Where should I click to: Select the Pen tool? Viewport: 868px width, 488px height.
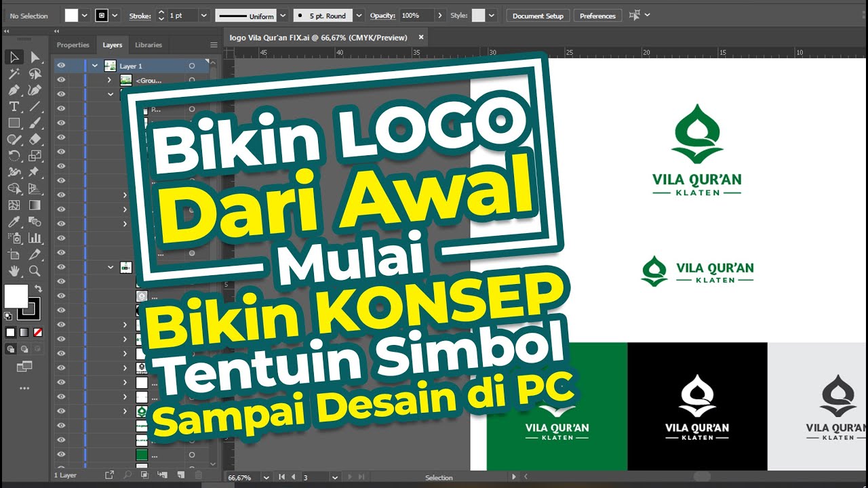click(14, 90)
